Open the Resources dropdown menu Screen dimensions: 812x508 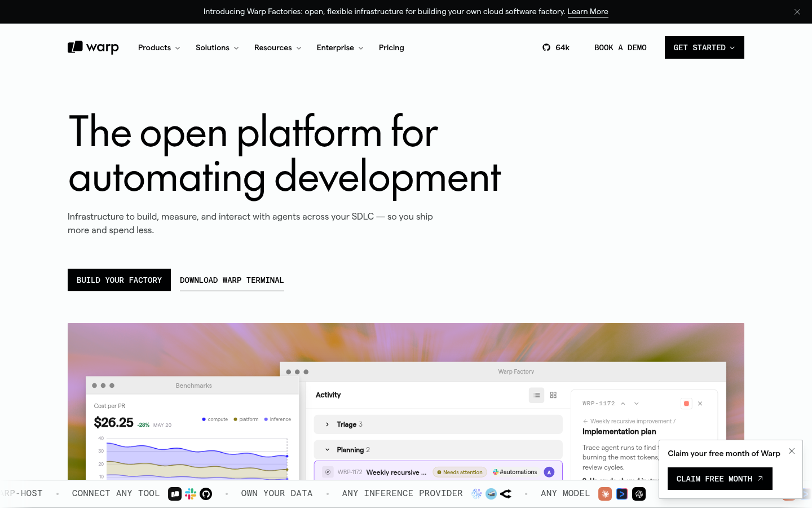click(x=277, y=47)
